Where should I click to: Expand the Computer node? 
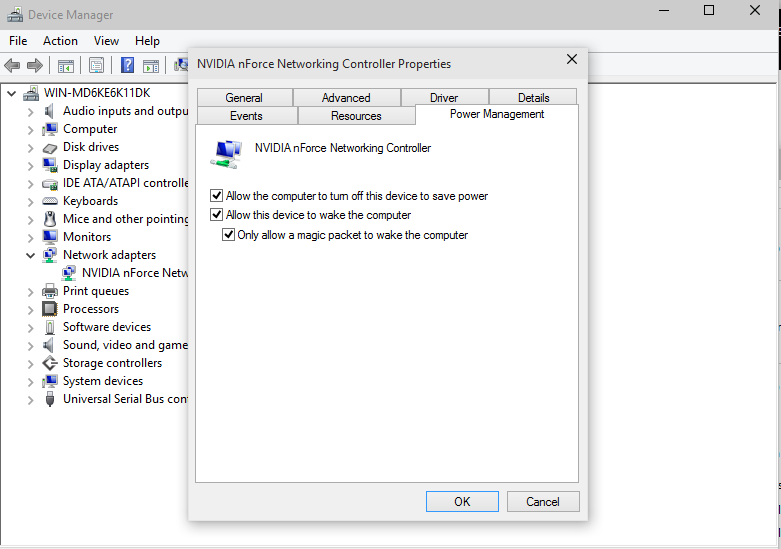tap(31, 130)
